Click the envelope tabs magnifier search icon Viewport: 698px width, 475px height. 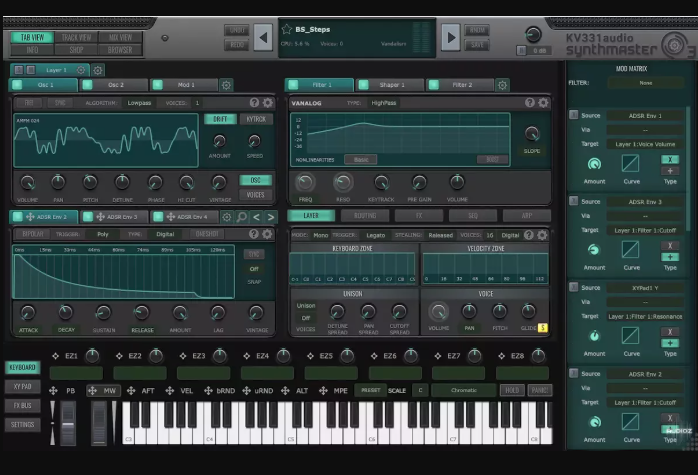pos(241,217)
